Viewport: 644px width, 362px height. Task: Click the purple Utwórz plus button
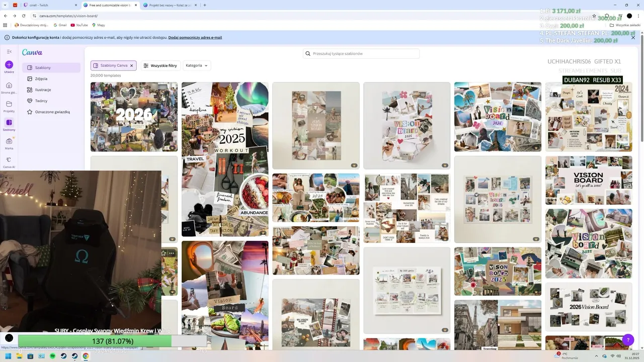(x=9, y=64)
